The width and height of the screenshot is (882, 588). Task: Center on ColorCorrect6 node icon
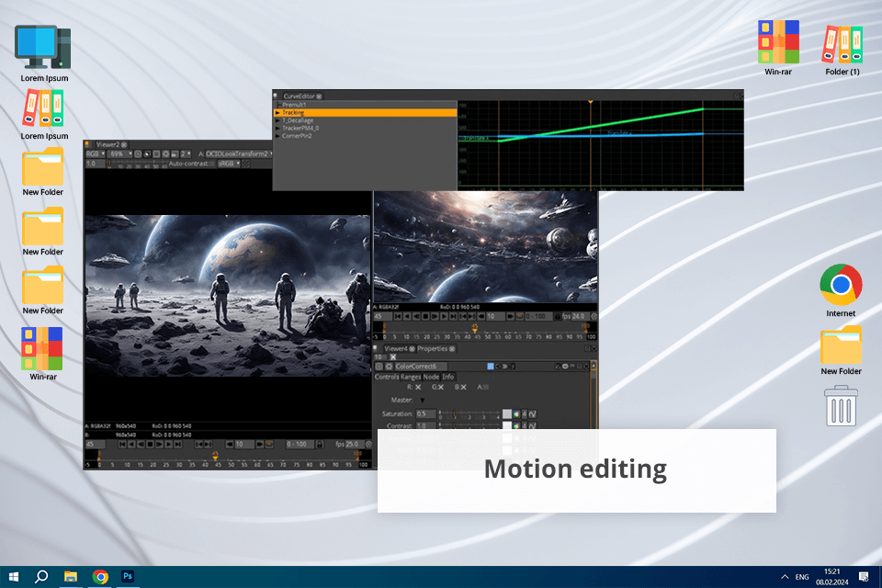(379, 367)
